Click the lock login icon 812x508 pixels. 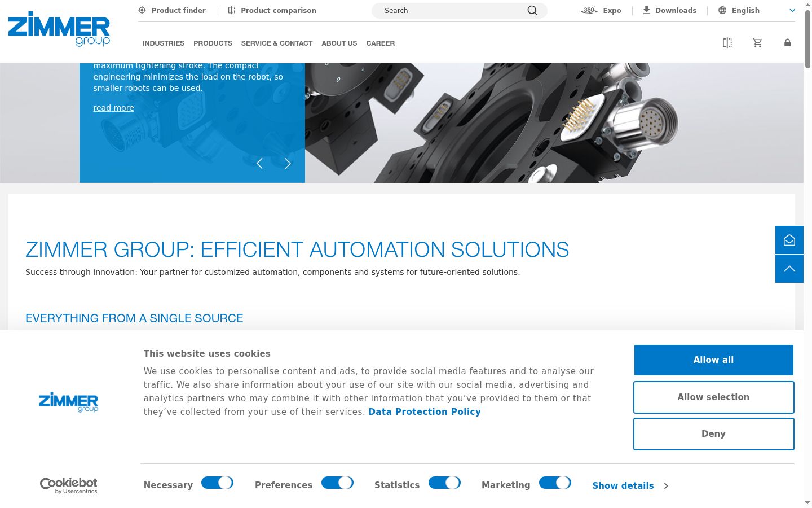[787, 42]
